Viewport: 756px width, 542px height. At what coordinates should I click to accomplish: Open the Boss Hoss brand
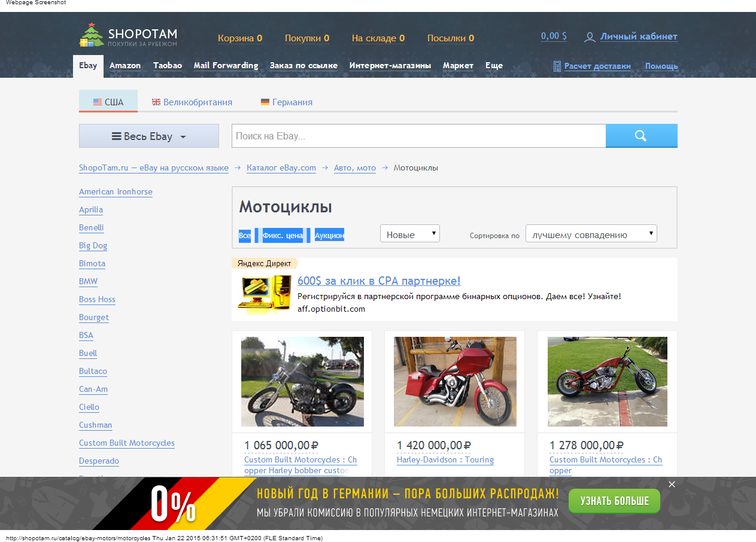[97, 300]
